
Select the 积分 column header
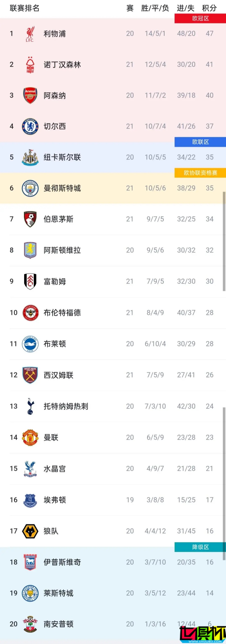(x=209, y=8)
